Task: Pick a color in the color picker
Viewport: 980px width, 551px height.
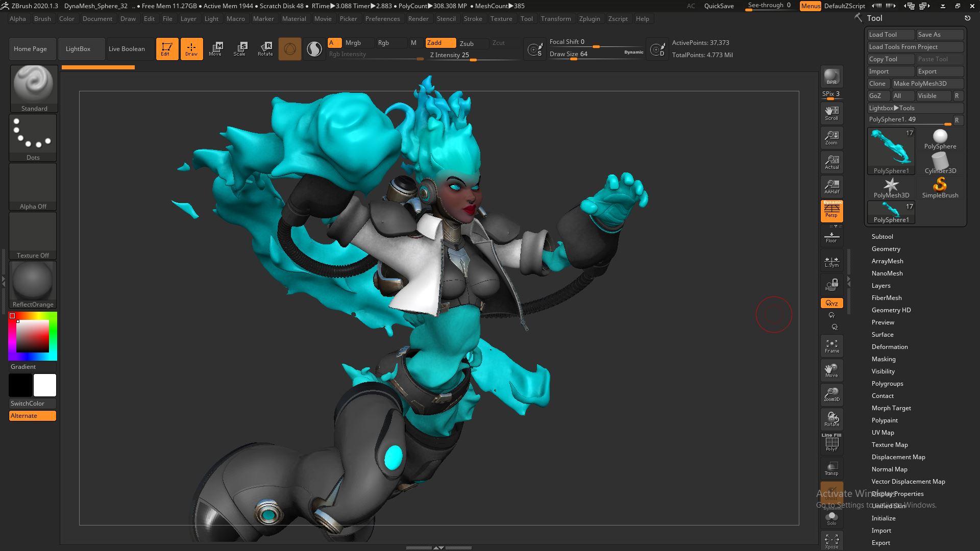Action: click(33, 337)
